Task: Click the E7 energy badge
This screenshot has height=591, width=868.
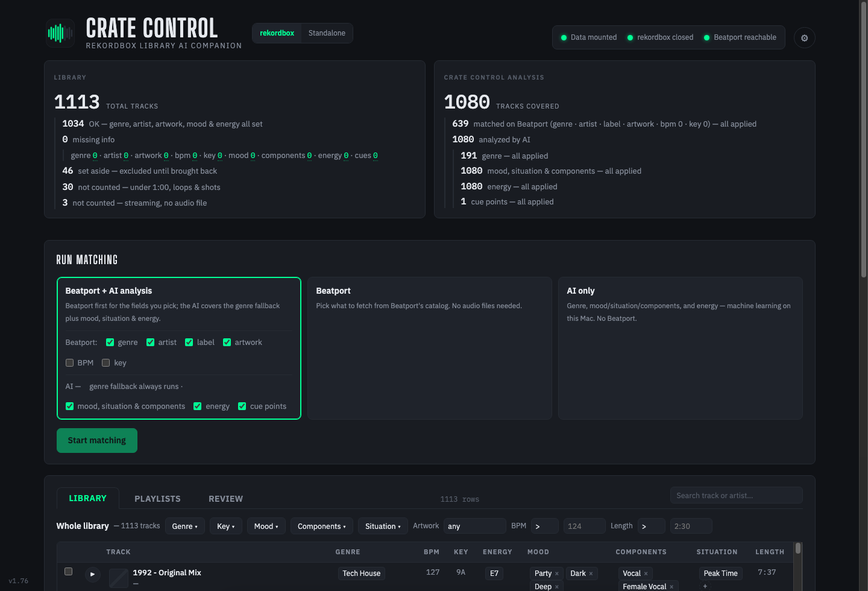Action: (x=494, y=573)
